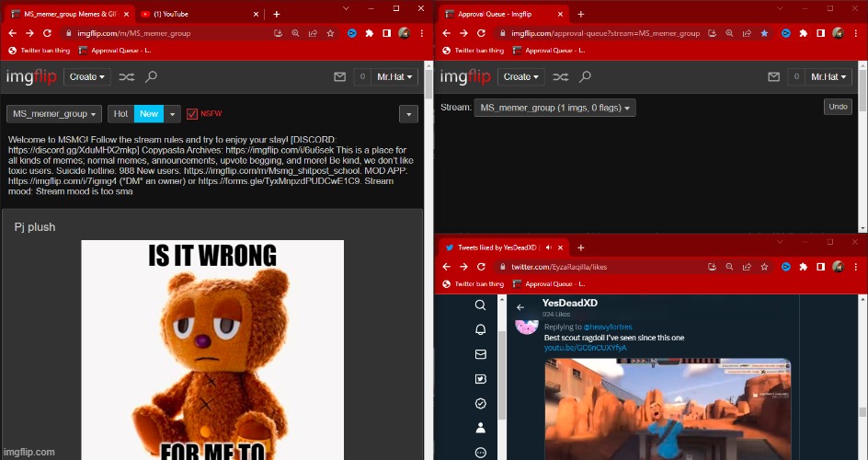Open Extensions puzzle icon in MS_memer_group window
Screen dimensions: 868x460
pyautogui.click(x=370, y=33)
